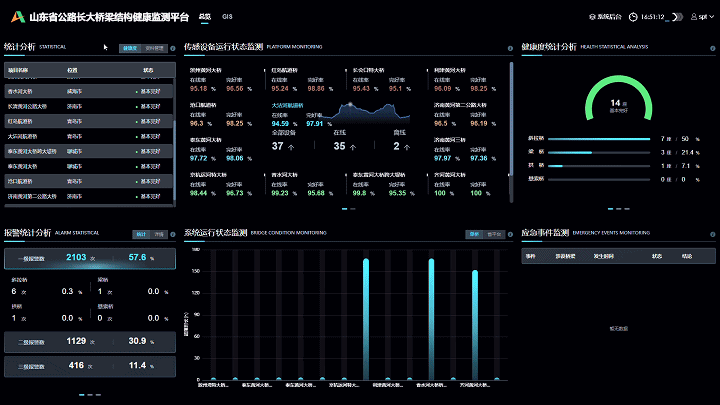This screenshot has height=405, width=720.
Task: Click the green platform logo icon
Action: pos(16,17)
